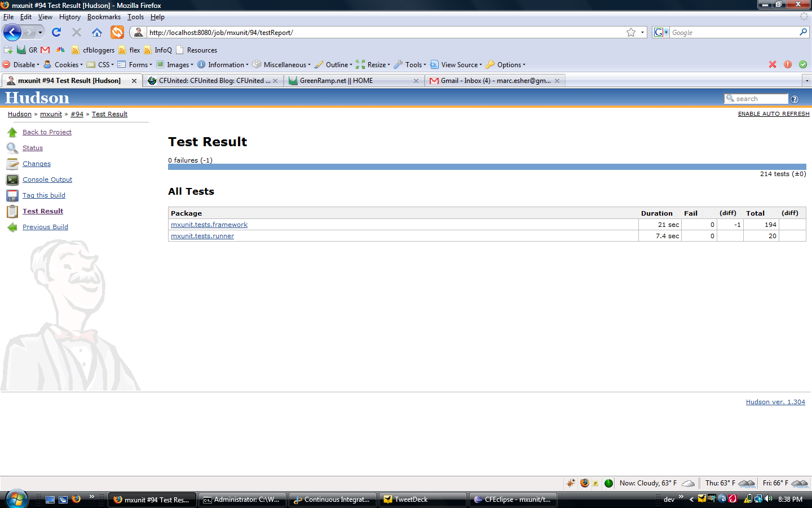The image size is (812, 508).
Task: Click the Hudson search input field
Action: point(757,99)
